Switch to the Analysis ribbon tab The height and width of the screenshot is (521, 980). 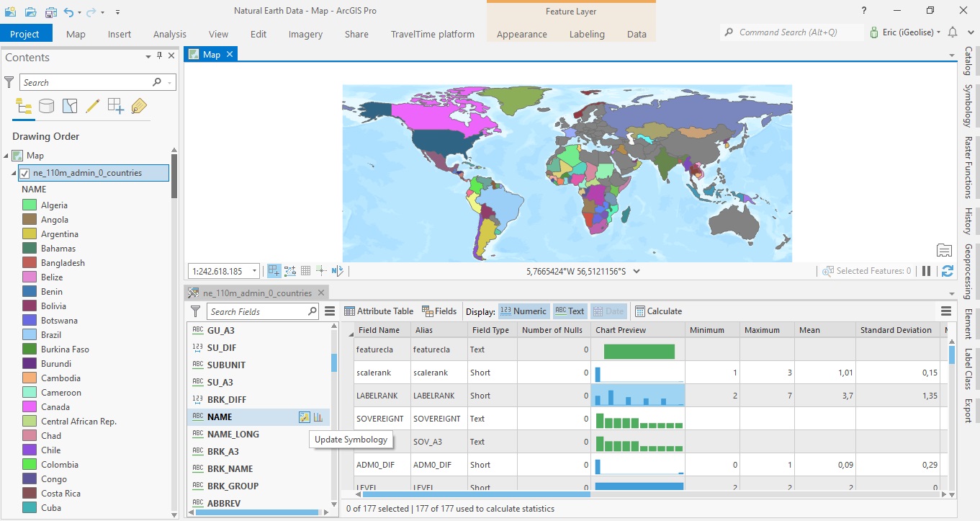click(170, 34)
